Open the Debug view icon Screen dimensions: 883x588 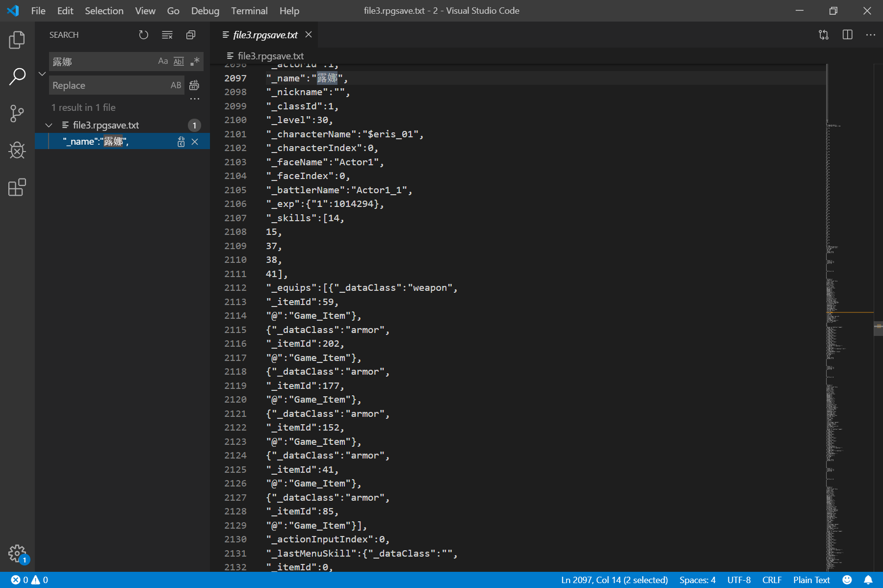(17, 150)
